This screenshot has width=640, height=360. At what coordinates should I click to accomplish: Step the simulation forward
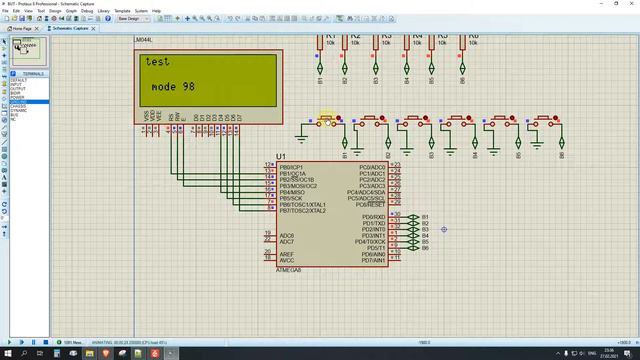pos(21,342)
